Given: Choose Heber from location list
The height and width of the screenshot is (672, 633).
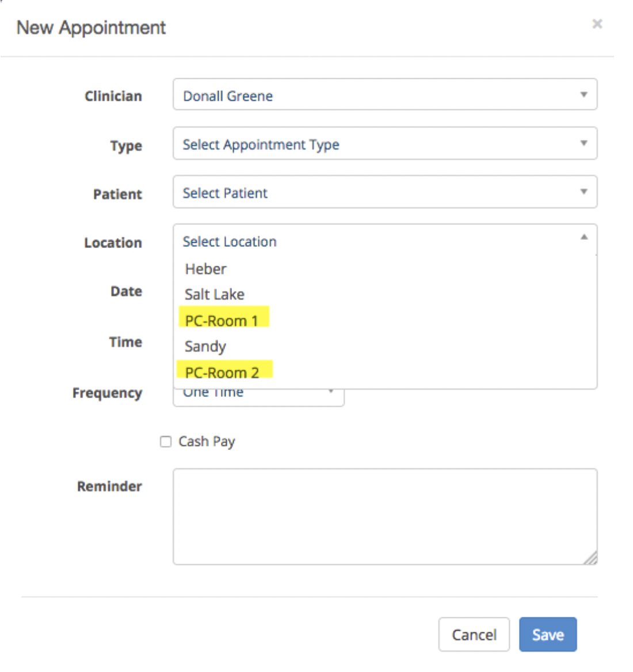Looking at the screenshot, I should (x=385, y=269).
